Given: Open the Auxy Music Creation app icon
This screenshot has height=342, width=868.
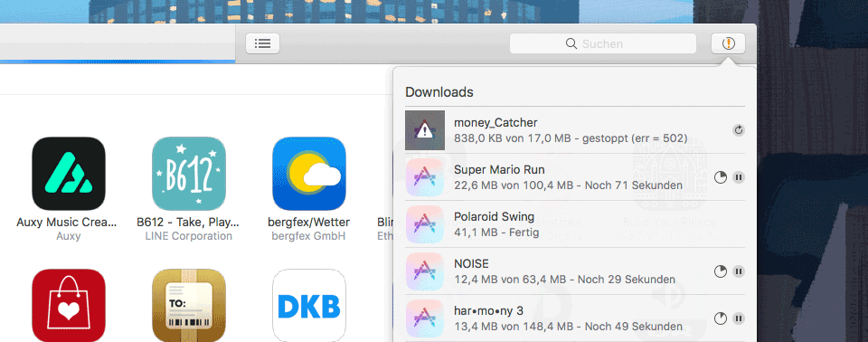Looking at the screenshot, I should click(69, 174).
